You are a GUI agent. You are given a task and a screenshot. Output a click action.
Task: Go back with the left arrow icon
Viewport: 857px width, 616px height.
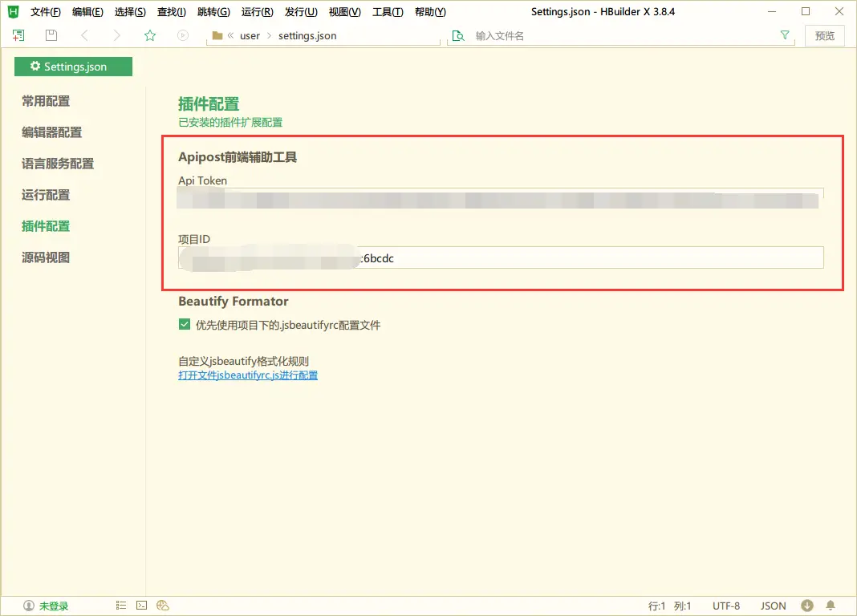84,35
